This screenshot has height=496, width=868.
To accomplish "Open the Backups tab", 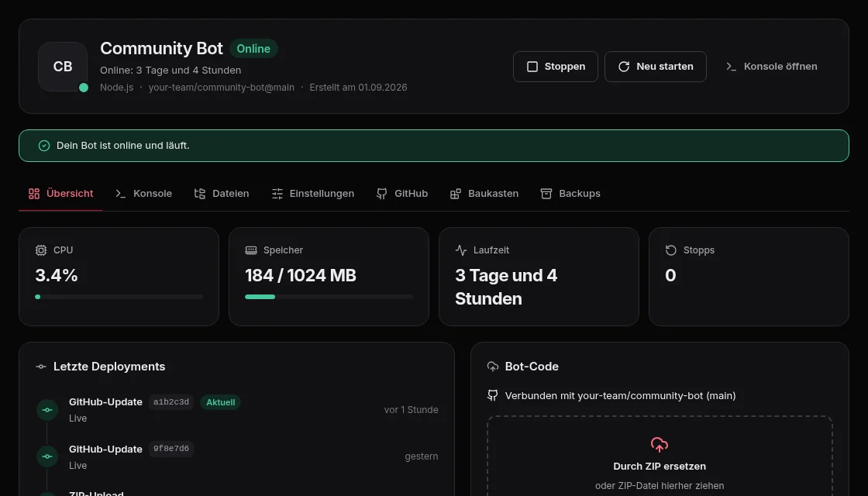I will coord(570,194).
